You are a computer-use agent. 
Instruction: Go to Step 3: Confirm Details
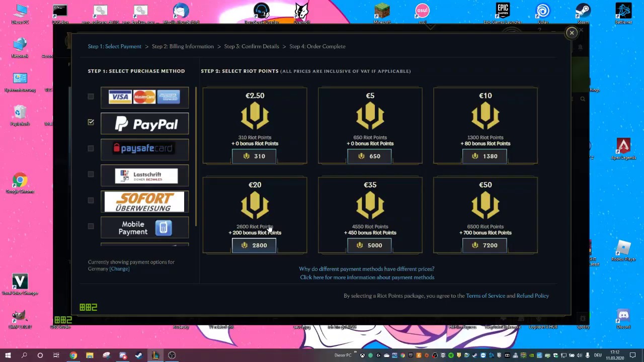[252, 46]
